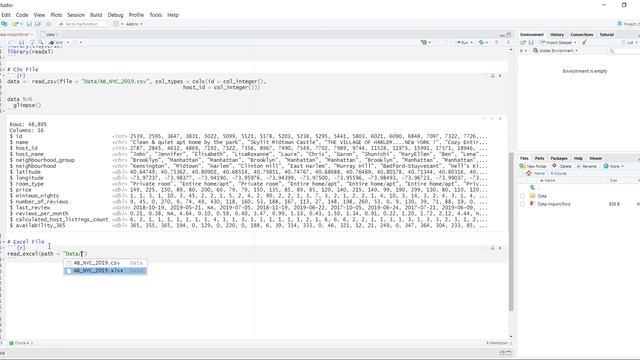Image resolution: width=640 pixels, height=360 pixels.
Task: Select AB_NYC_2019.xlsx from autocomplete list
Action: (x=105, y=271)
